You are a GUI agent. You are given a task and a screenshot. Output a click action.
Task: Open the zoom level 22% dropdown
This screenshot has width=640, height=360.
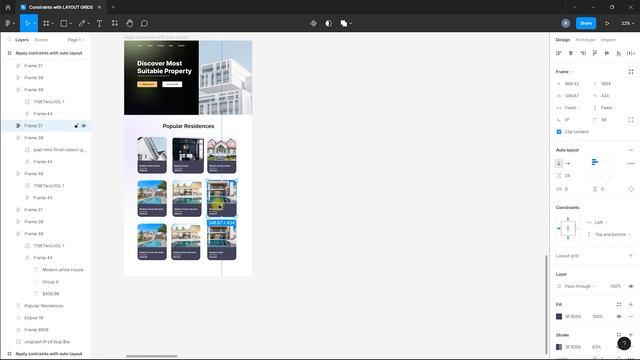[x=627, y=23]
